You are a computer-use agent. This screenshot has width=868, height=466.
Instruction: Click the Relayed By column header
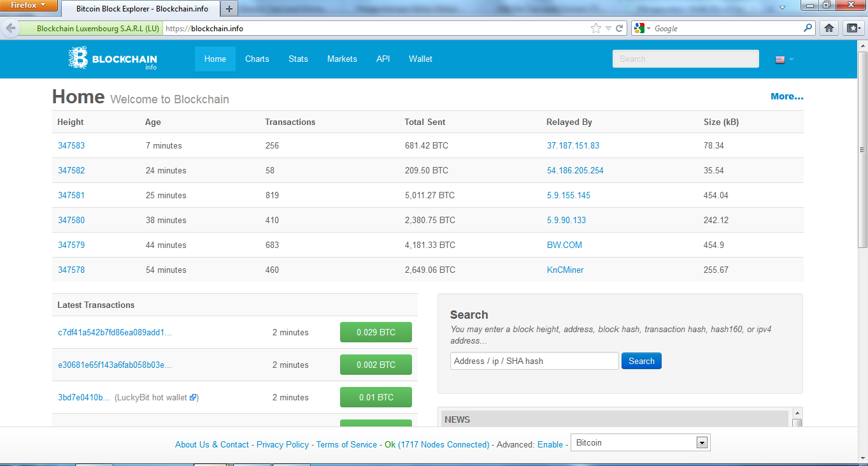pyautogui.click(x=569, y=122)
